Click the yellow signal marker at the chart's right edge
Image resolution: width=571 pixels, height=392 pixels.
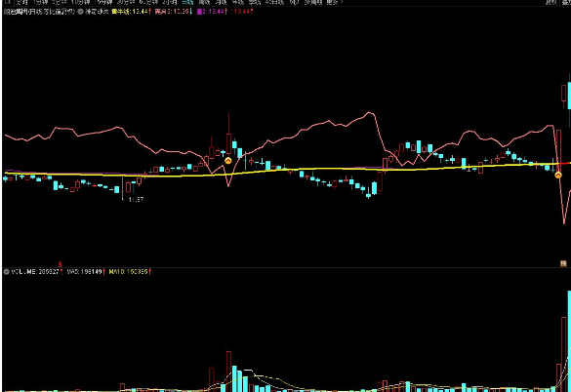pos(558,176)
